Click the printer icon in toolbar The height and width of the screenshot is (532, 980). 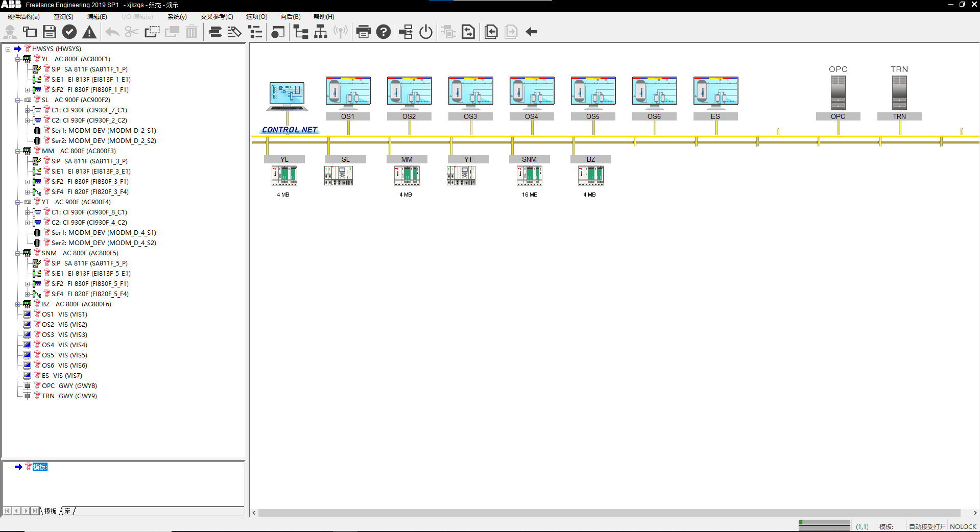[364, 32]
